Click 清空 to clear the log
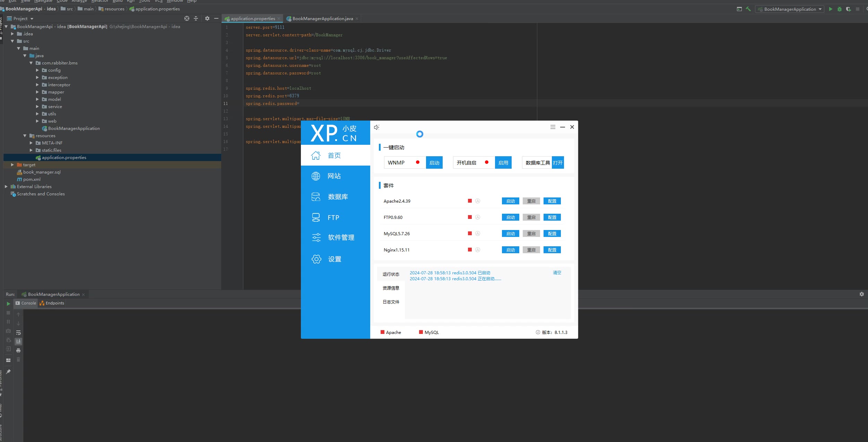Image resolution: width=868 pixels, height=442 pixels. (x=557, y=273)
